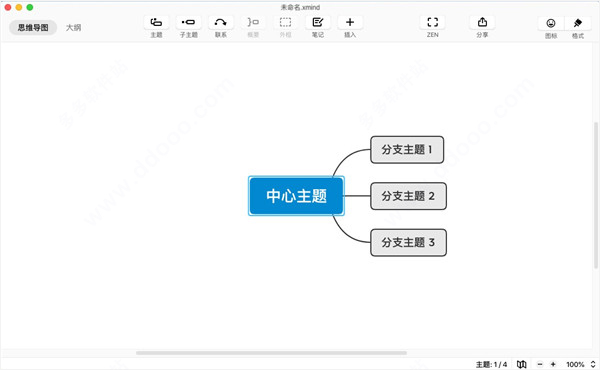600x370 pixels.
Task: Open the 100% zoom level stepper
Action: (x=593, y=364)
